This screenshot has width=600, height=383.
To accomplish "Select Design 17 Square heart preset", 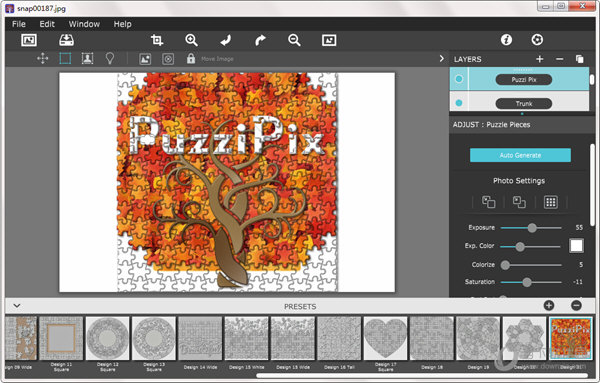I will click(385, 338).
